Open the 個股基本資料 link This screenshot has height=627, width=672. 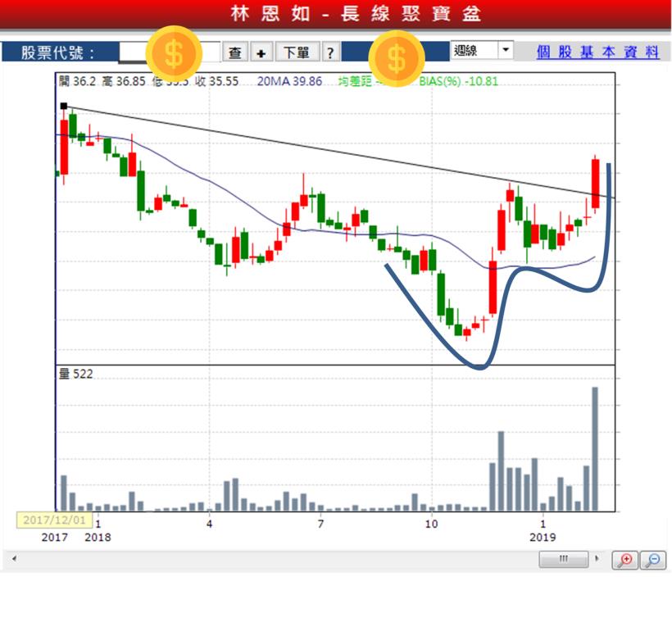(597, 52)
